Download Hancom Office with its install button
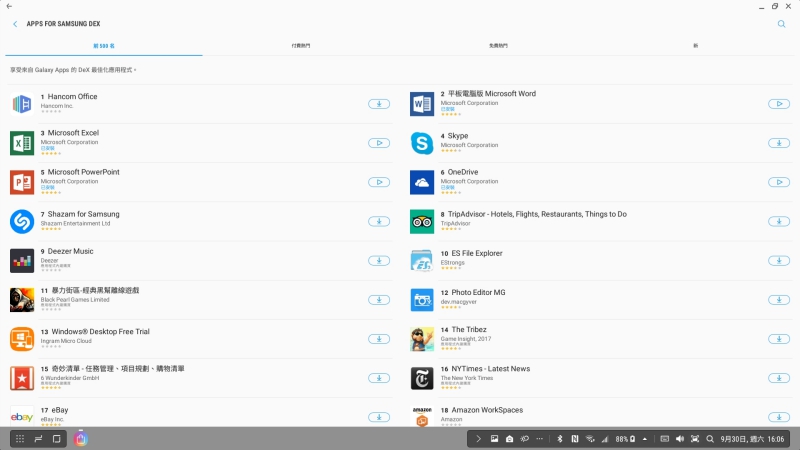Screen dimensions: 800x450 (379, 104)
